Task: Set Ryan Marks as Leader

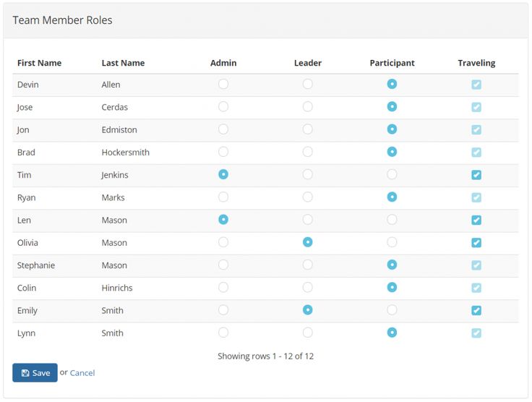Action: pyautogui.click(x=308, y=197)
